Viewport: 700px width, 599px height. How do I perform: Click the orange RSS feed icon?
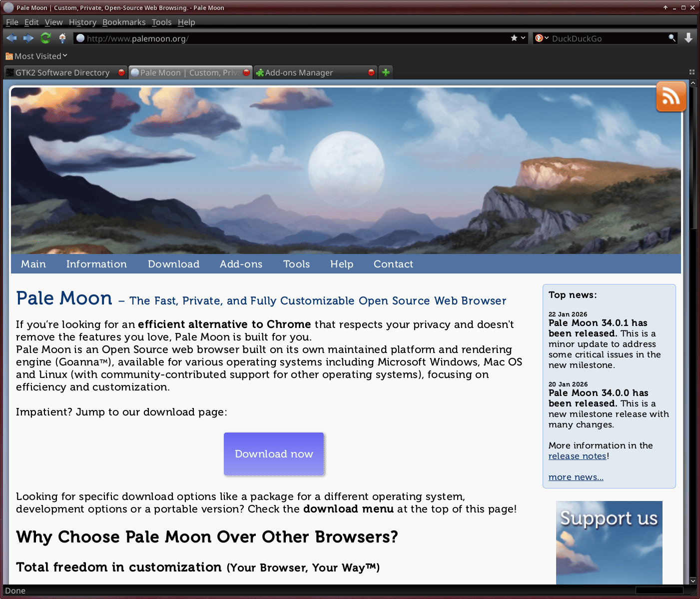point(671,96)
